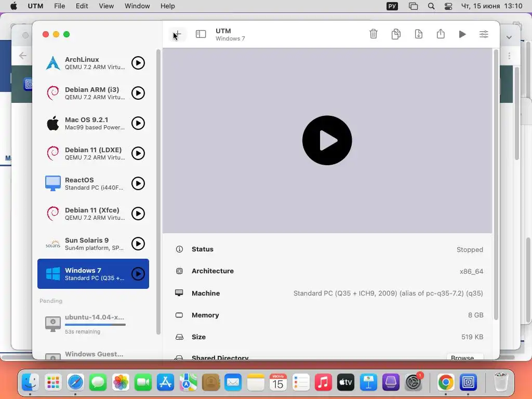The image size is (532, 399).
Task: Share the selected VM via share icon
Action: [441, 34]
